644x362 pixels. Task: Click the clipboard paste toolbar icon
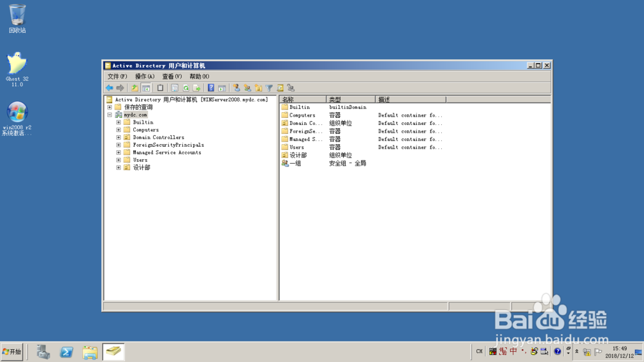coord(160,88)
